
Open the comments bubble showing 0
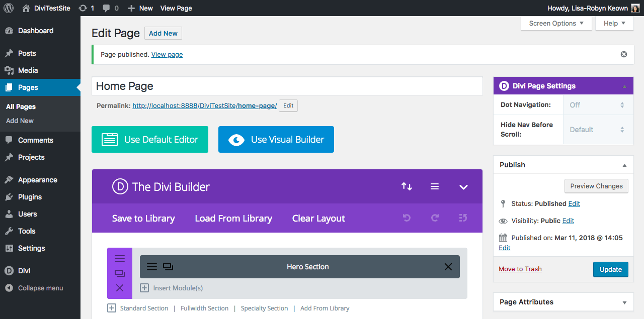pyautogui.click(x=111, y=8)
